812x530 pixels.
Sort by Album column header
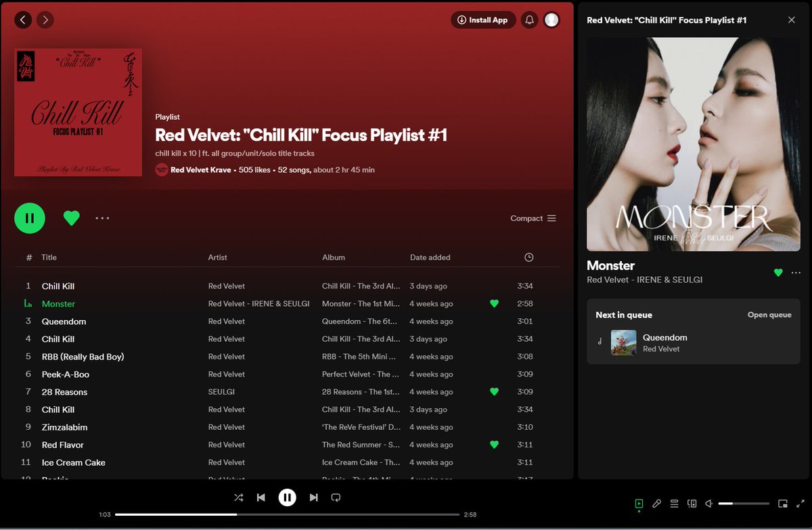(334, 257)
